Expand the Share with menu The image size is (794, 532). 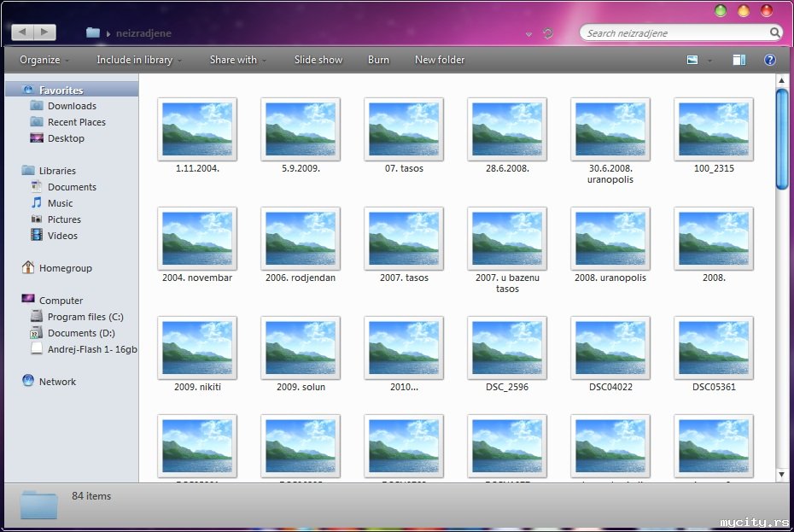237,60
